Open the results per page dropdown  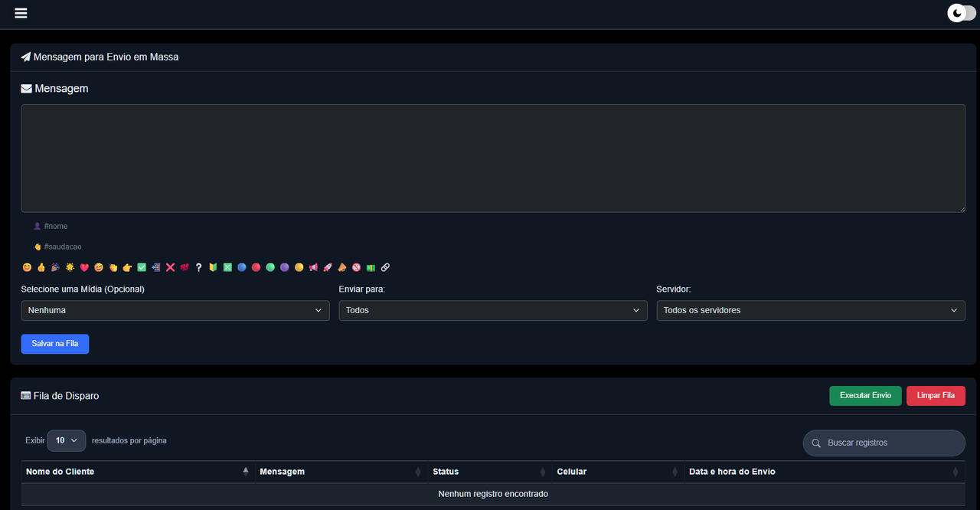pyautogui.click(x=67, y=440)
